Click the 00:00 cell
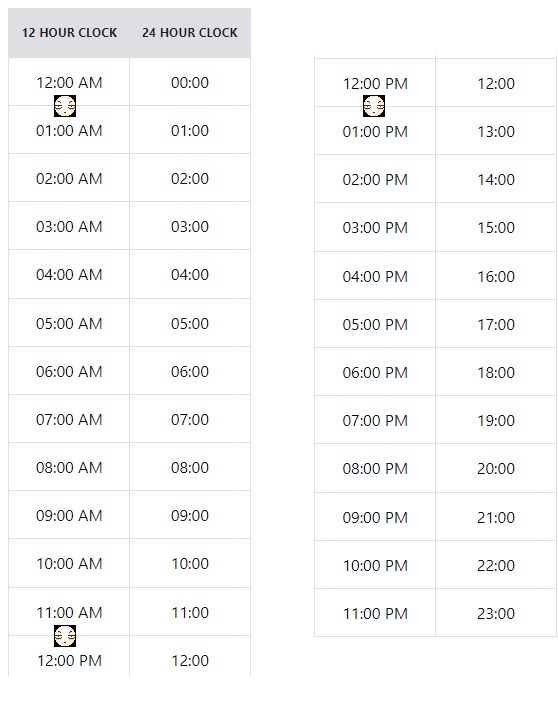Viewport: 558px width, 702px height. pos(190,82)
